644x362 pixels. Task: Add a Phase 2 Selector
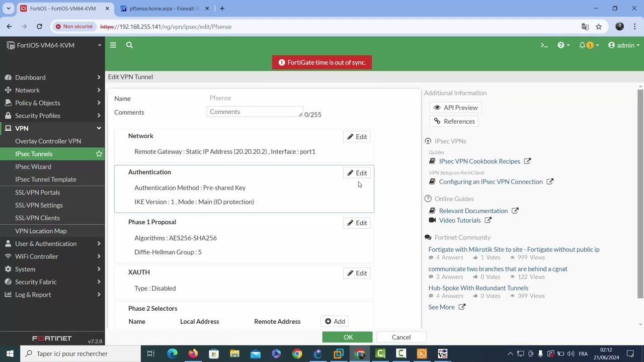[335, 321]
